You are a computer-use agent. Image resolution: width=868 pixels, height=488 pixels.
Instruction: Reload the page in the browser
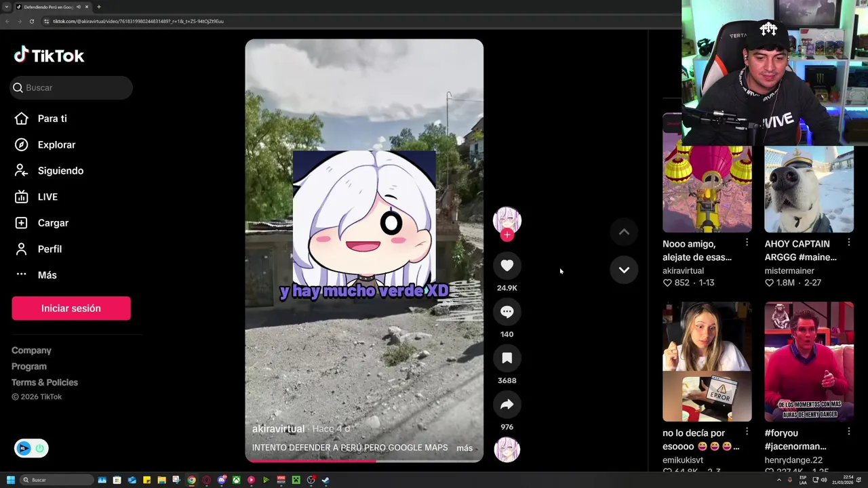[x=31, y=21]
